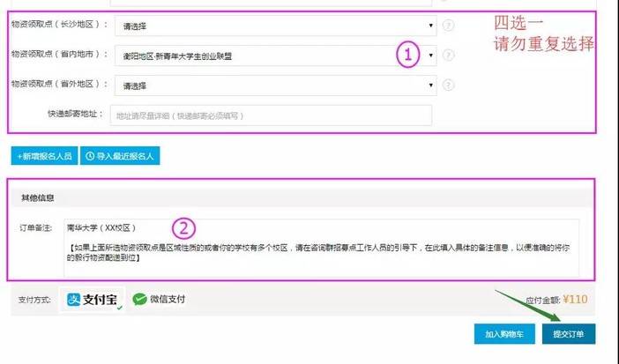Viewport: 619px width, 364px height.
Task: Expand the 省内地市 dropdown showing 衡阳地区
Action: (276, 56)
